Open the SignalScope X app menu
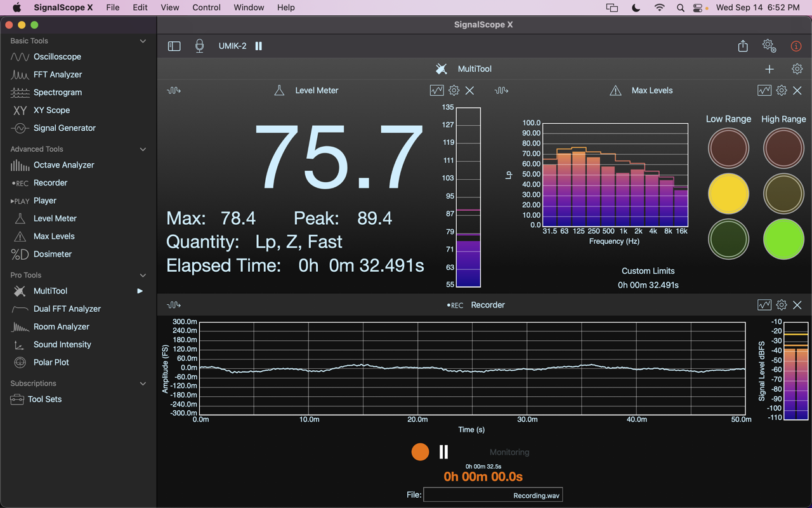The width and height of the screenshot is (812, 508). point(63,8)
